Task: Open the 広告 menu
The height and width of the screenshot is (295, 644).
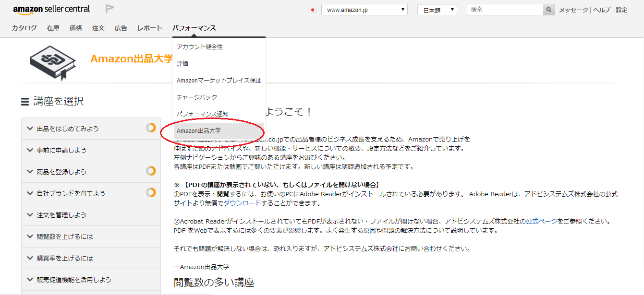Action: coord(121,28)
